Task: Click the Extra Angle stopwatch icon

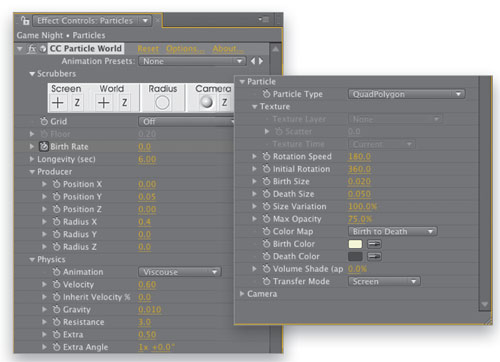Action: [x=57, y=347]
